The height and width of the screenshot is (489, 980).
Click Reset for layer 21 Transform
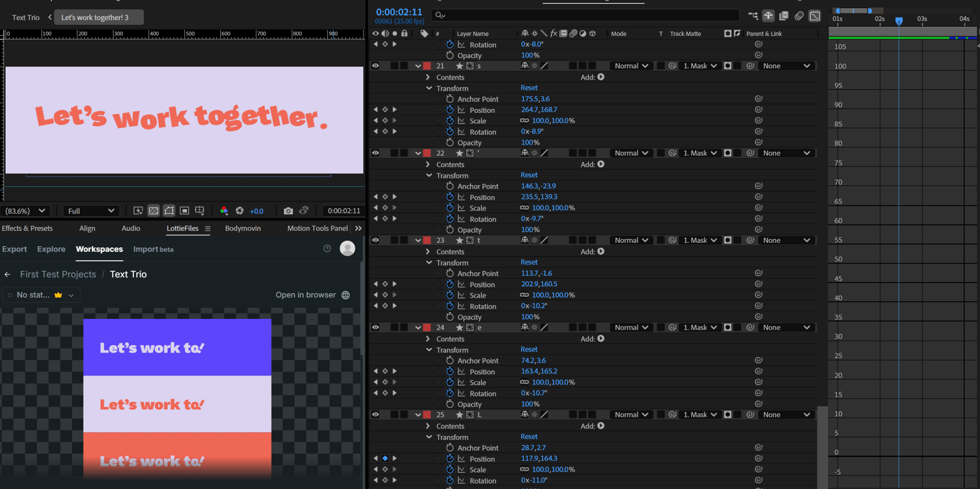529,87
